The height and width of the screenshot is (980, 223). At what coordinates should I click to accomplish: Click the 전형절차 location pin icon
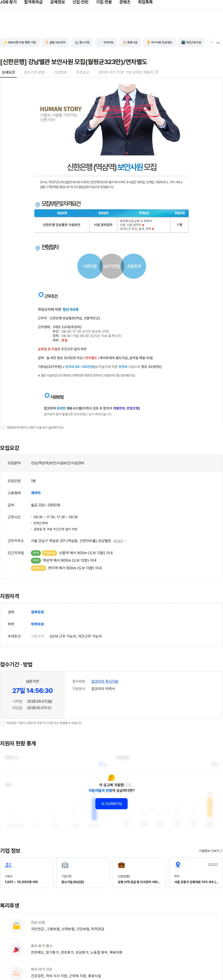[x=38, y=248]
